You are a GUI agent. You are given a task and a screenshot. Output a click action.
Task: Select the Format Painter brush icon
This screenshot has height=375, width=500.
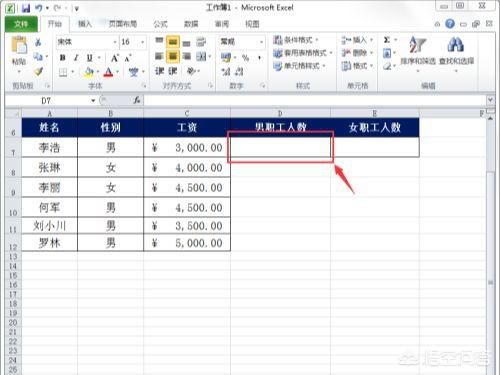pos(38,71)
